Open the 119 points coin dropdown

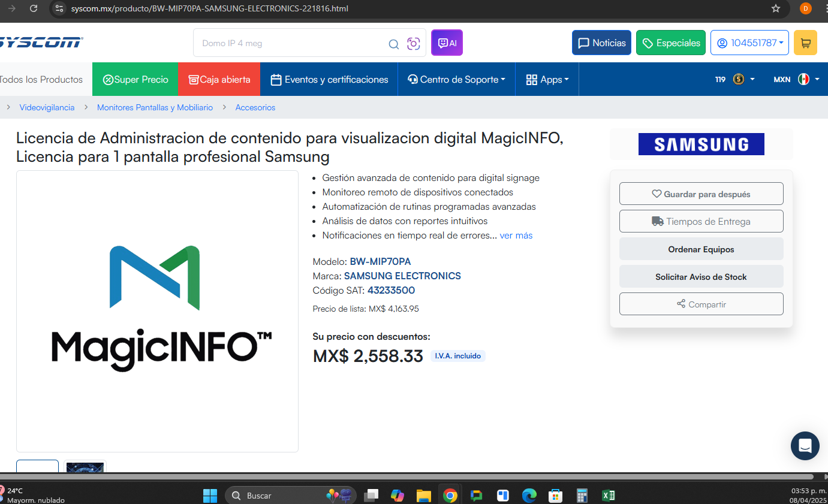pyautogui.click(x=735, y=79)
